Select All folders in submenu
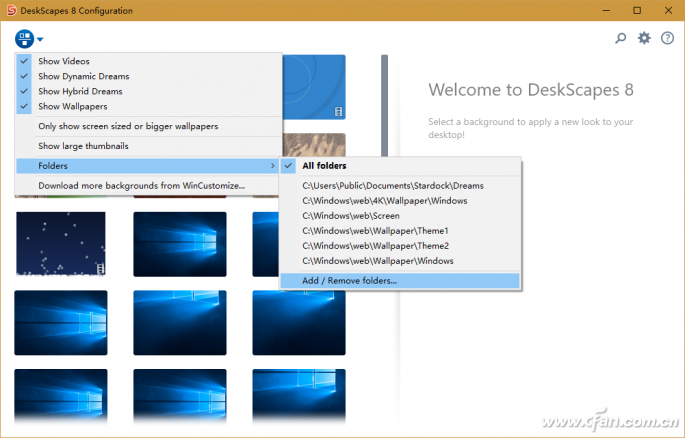Screen dimensions: 685x438 (400, 166)
